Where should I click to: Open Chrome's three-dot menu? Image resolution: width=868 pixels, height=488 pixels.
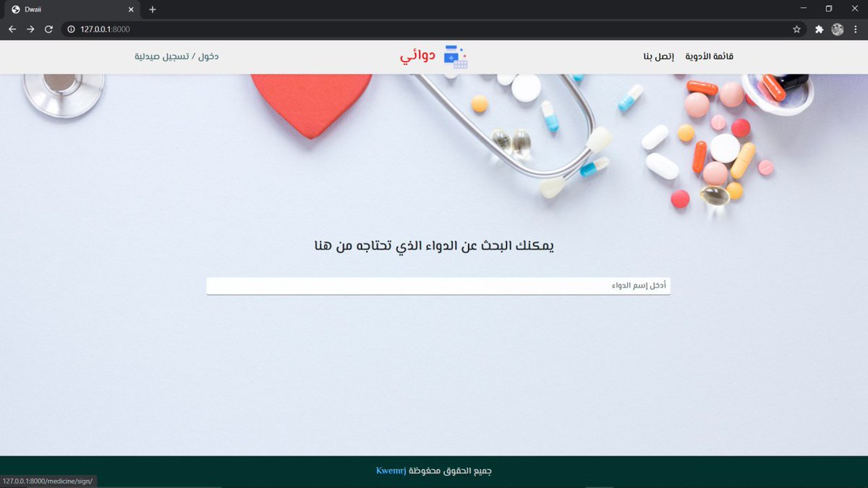click(856, 29)
